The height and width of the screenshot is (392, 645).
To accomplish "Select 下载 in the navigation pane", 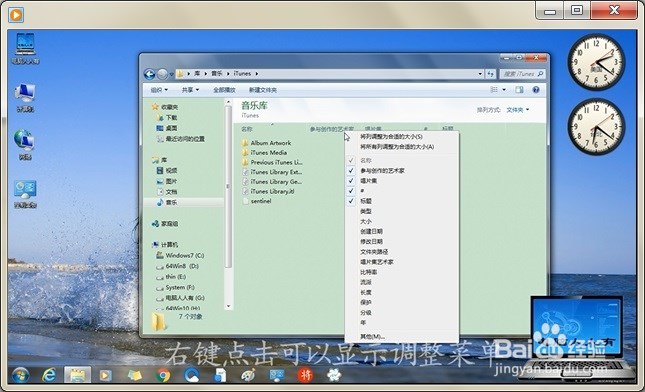I will (167, 118).
